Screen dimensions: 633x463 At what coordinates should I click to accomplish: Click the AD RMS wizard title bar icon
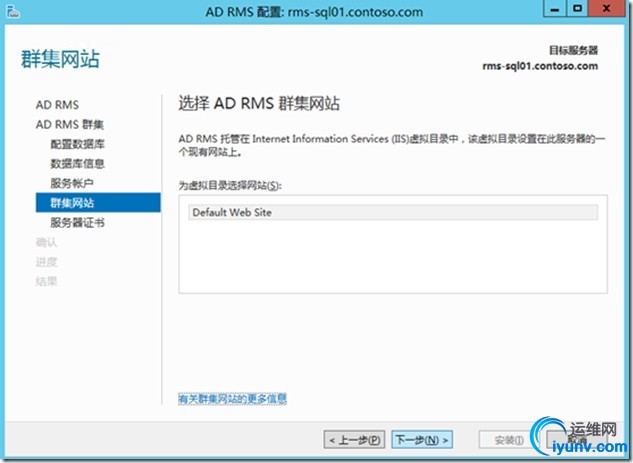pos(12,12)
